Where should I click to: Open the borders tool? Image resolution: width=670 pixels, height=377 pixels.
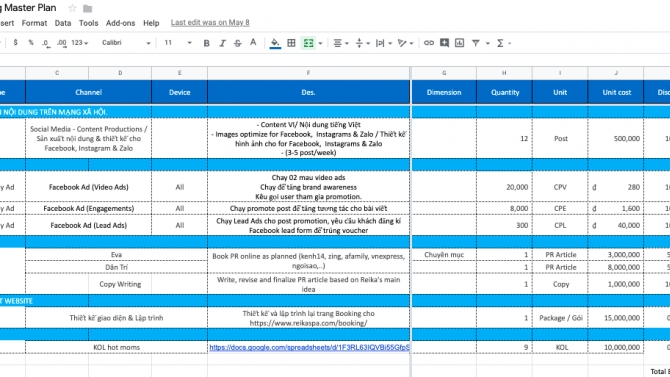[291, 43]
